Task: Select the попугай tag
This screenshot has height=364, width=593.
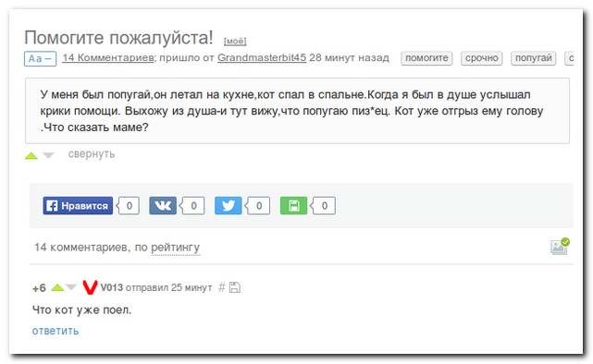Action: pyautogui.click(x=533, y=58)
